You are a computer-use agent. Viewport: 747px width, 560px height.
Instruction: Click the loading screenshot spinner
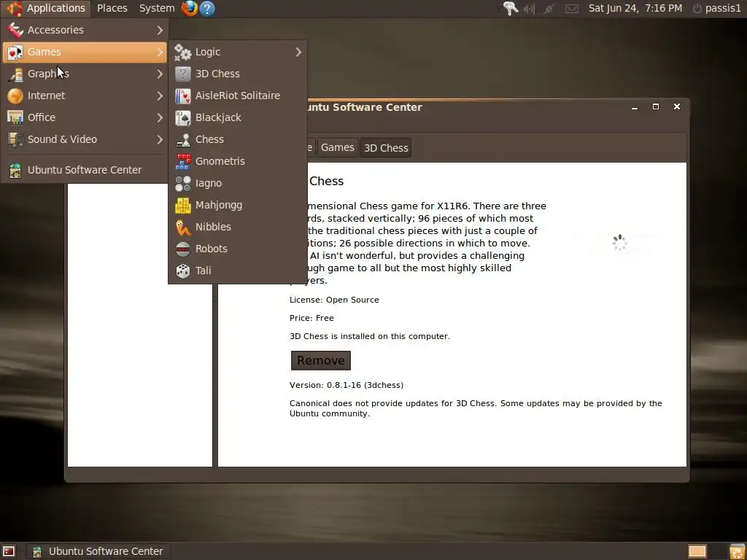pyautogui.click(x=619, y=243)
